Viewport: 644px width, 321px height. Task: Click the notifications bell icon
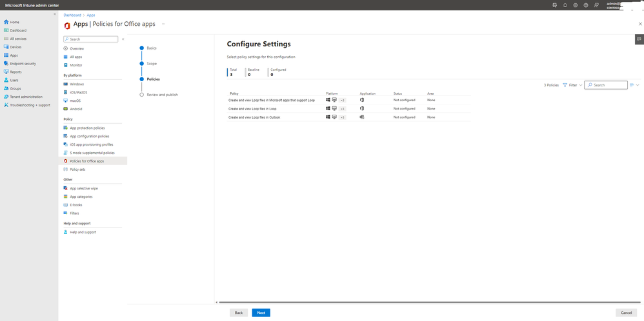point(565,5)
